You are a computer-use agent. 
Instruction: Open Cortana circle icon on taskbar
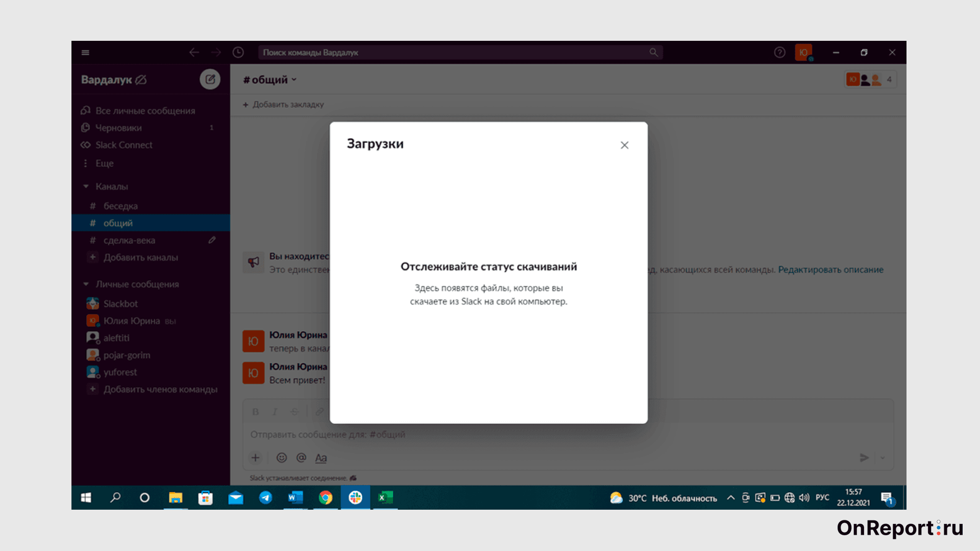144,497
